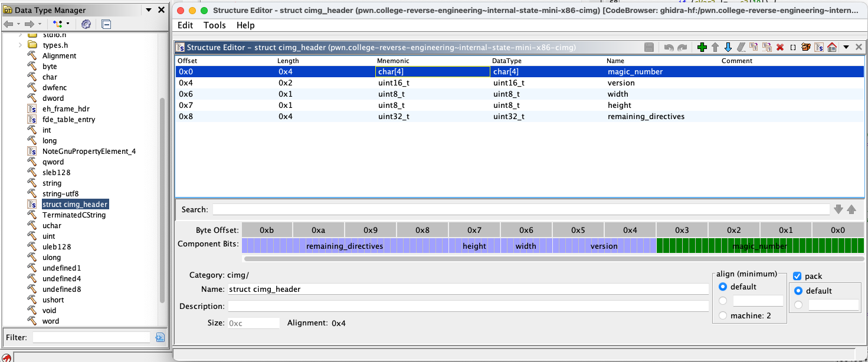The image size is (868, 362).
Task: Click the Comment column header
Action: [x=737, y=61]
